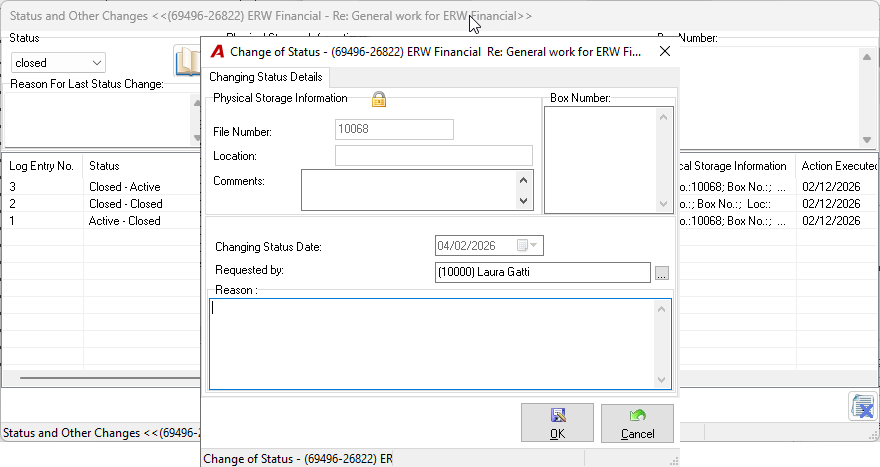Click the window resize grip in the dialog corner
880x467 pixels.
pyautogui.click(x=674, y=461)
